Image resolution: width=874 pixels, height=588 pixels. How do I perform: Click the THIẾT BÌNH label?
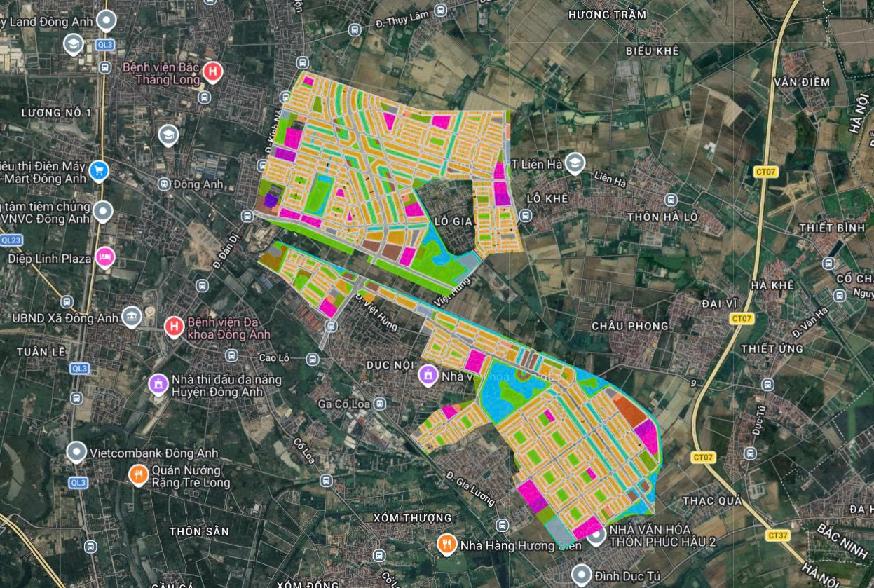click(831, 228)
